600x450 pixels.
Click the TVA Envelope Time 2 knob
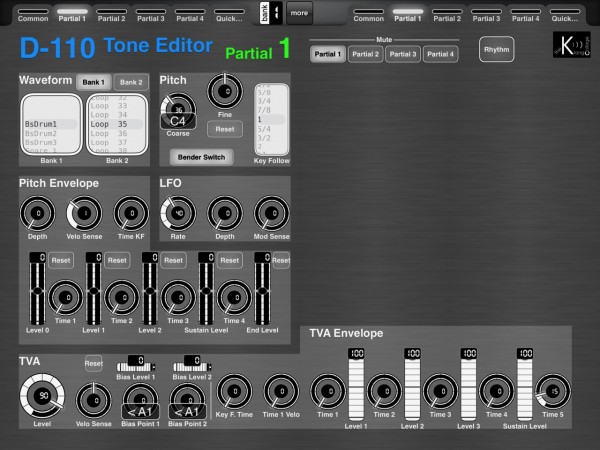pyautogui.click(x=384, y=391)
